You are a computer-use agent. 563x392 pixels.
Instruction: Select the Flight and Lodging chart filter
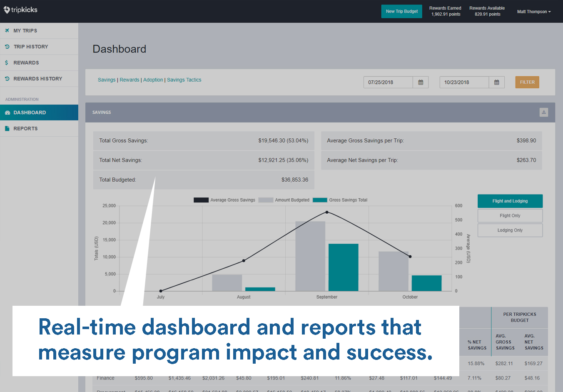(510, 201)
